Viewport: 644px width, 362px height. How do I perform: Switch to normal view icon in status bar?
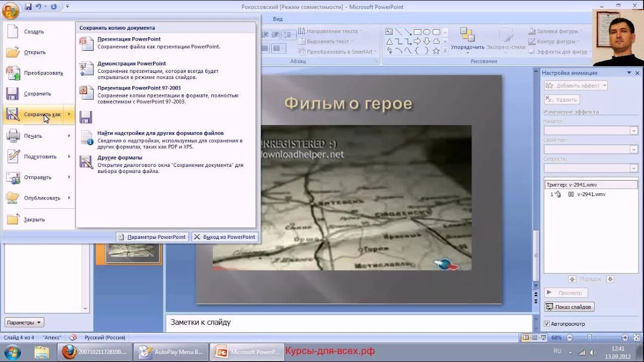(x=526, y=337)
